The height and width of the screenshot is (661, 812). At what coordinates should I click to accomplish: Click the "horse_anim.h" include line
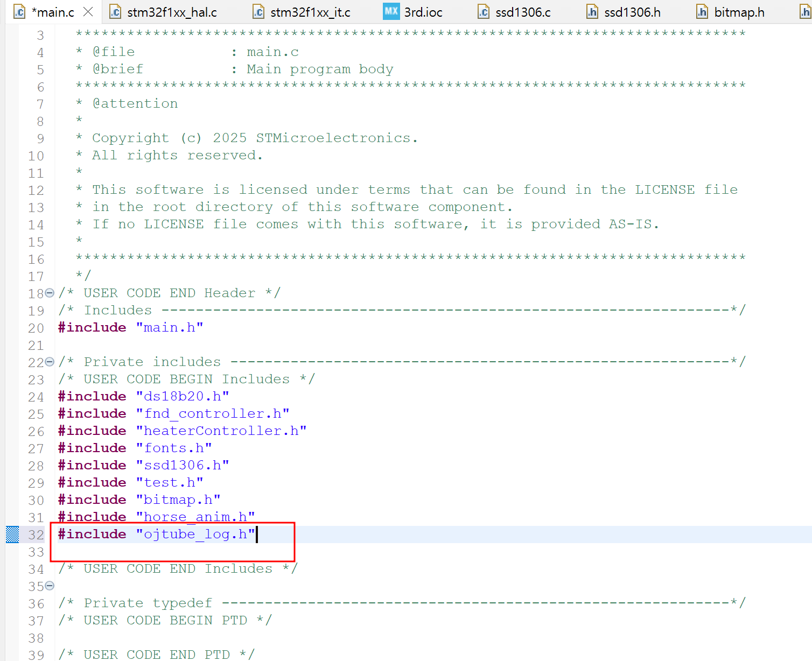pyautogui.click(x=157, y=517)
